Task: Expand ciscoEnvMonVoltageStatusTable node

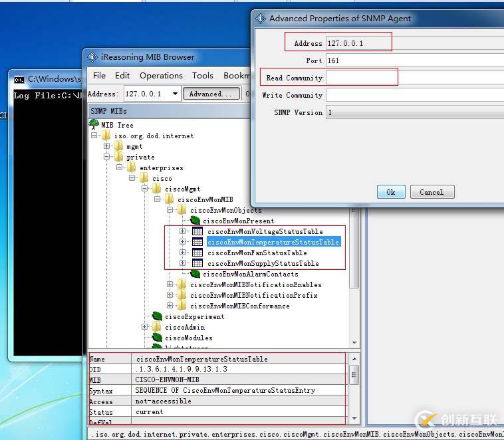Action: pyautogui.click(x=182, y=231)
